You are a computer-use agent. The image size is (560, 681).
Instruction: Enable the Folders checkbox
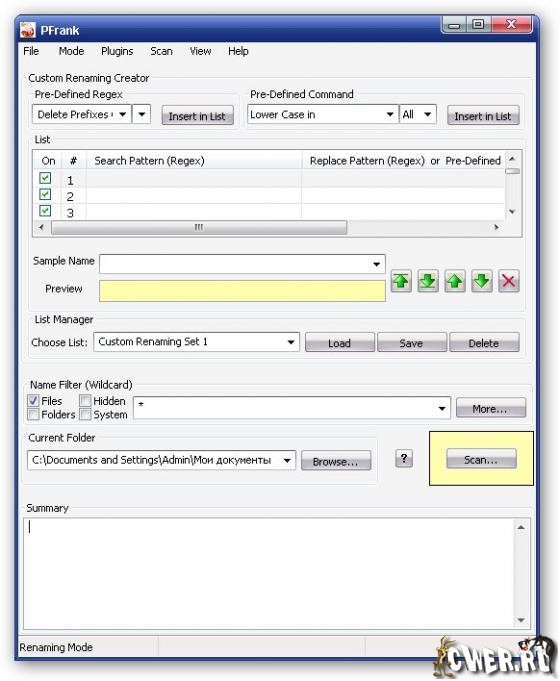point(33,414)
